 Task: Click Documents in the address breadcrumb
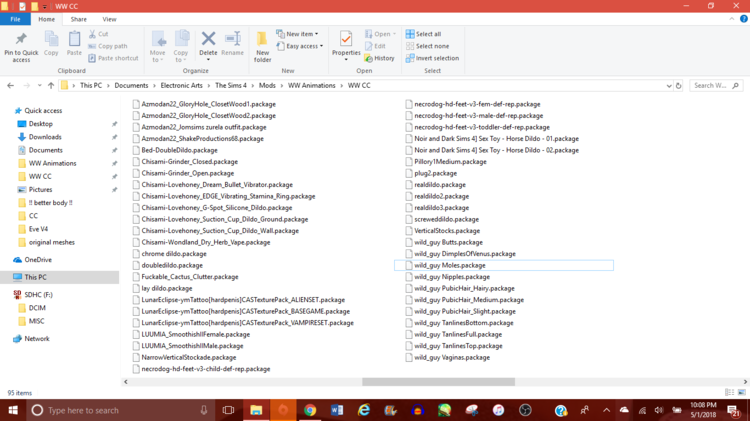tap(131, 85)
